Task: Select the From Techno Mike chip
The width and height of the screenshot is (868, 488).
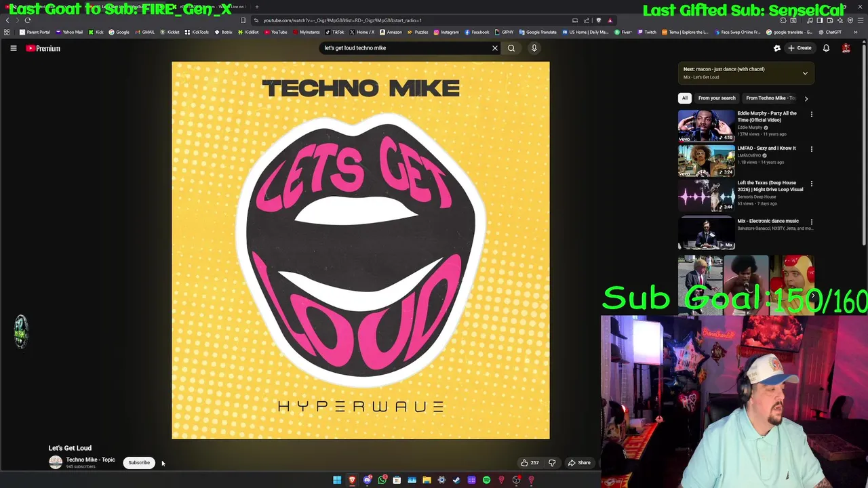Action: [770, 98]
